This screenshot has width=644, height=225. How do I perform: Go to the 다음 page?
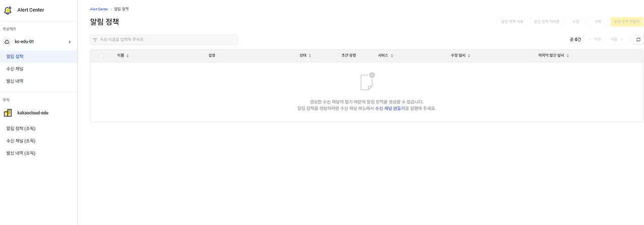click(x=617, y=39)
